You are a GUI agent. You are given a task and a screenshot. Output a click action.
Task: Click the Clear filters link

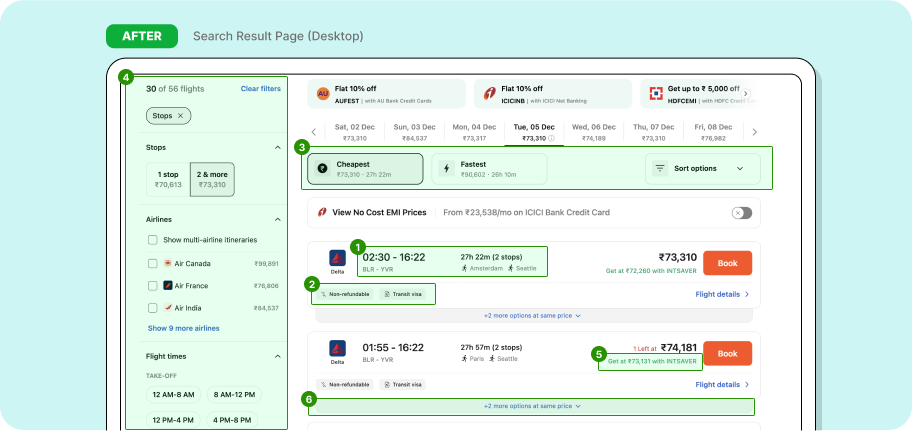(x=260, y=89)
